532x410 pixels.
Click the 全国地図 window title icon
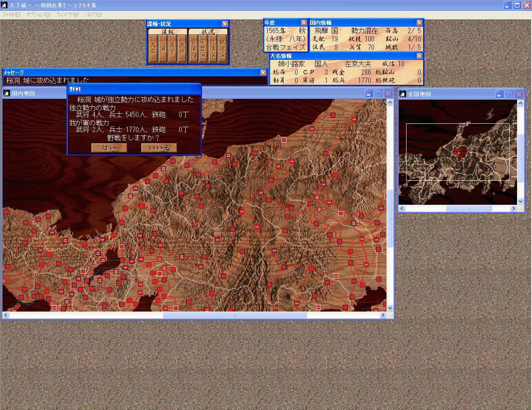pyautogui.click(x=403, y=94)
